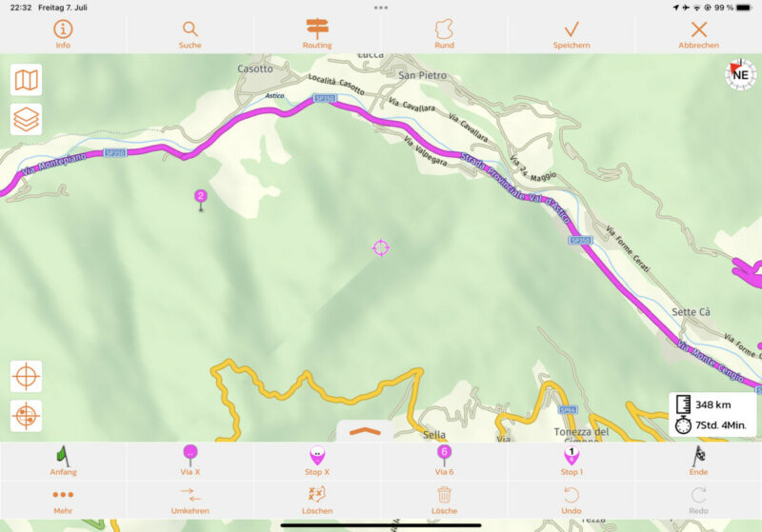Image resolution: width=762 pixels, height=532 pixels.
Task: Set Ende checkered finish flag
Action: tap(698, 461)
